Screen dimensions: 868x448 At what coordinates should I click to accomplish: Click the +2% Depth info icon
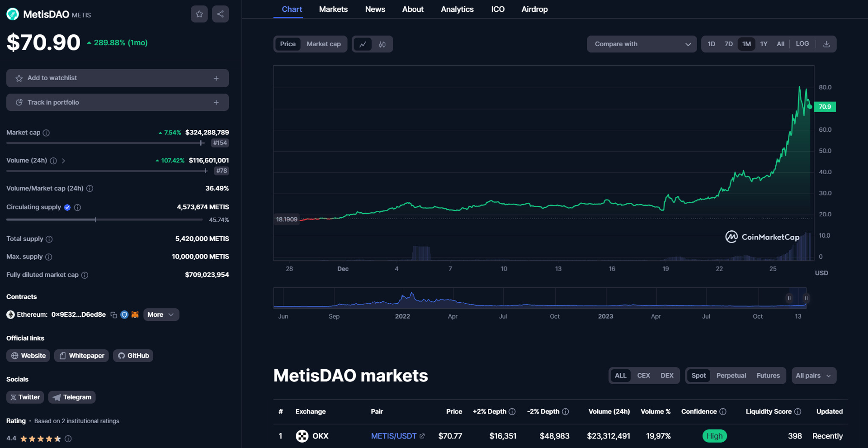click(x=512, y=411)
